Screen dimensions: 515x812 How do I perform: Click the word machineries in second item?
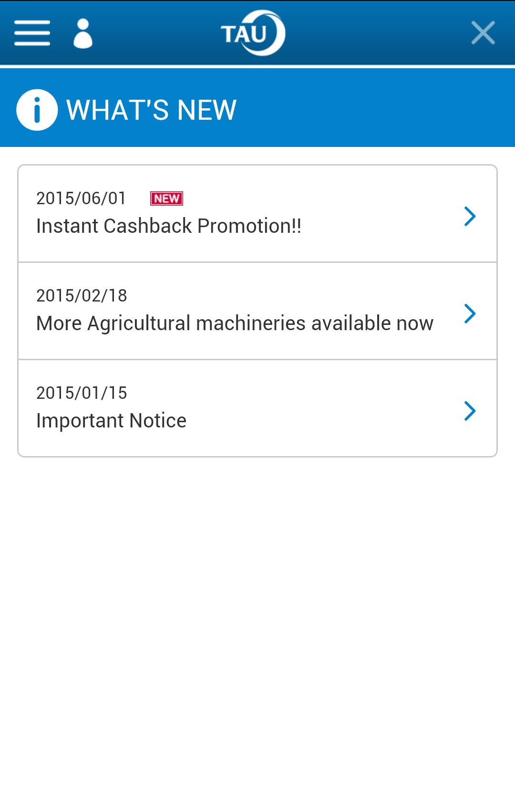point(251,323)
